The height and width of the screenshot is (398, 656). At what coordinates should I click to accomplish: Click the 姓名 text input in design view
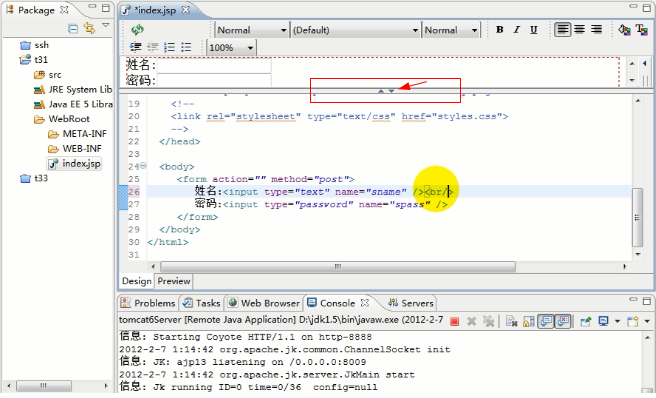click(214, 66)
